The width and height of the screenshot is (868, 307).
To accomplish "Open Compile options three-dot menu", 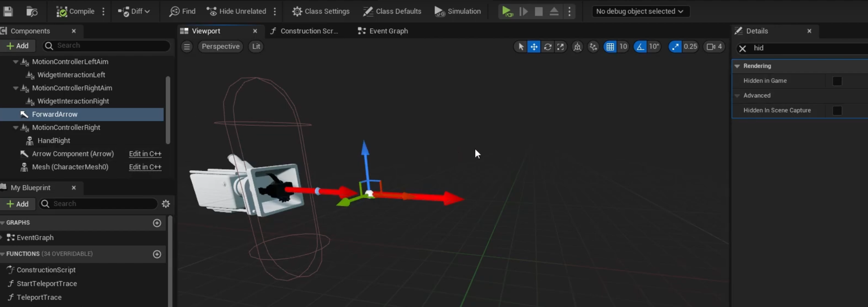I will coord(104,11).
